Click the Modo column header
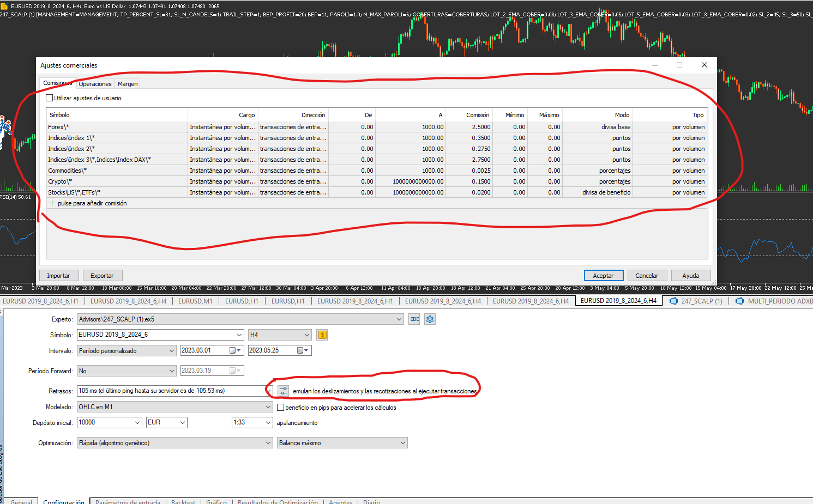The image size is (813, 504). click(x=598, y=115)
